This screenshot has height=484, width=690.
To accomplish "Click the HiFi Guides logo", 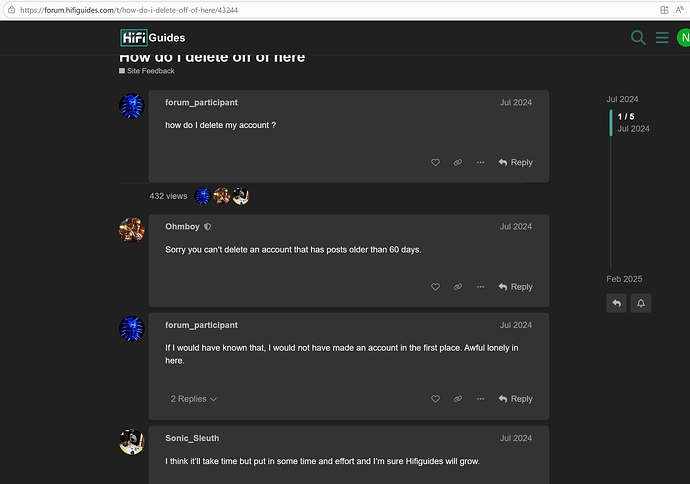I will [152, 38].
